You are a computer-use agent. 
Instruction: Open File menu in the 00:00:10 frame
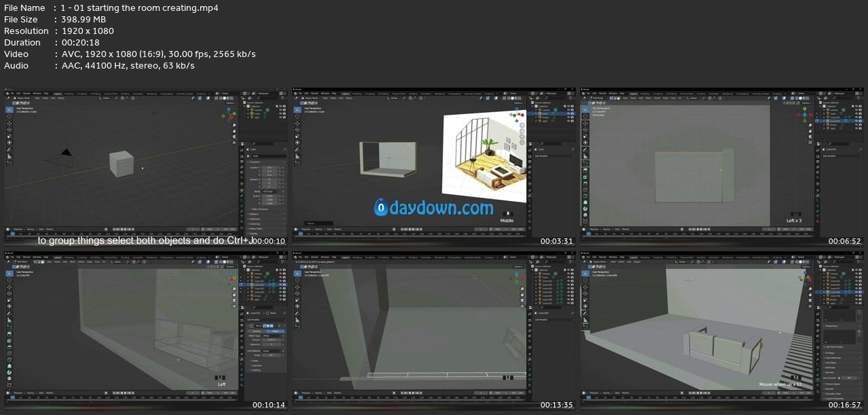(x=14, y=93)
